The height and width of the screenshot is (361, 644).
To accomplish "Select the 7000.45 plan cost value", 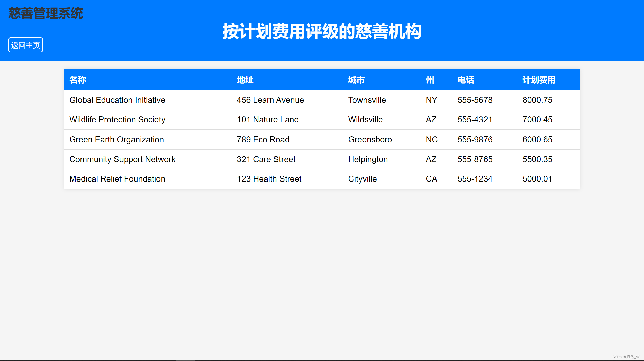I will pos(537,119).
